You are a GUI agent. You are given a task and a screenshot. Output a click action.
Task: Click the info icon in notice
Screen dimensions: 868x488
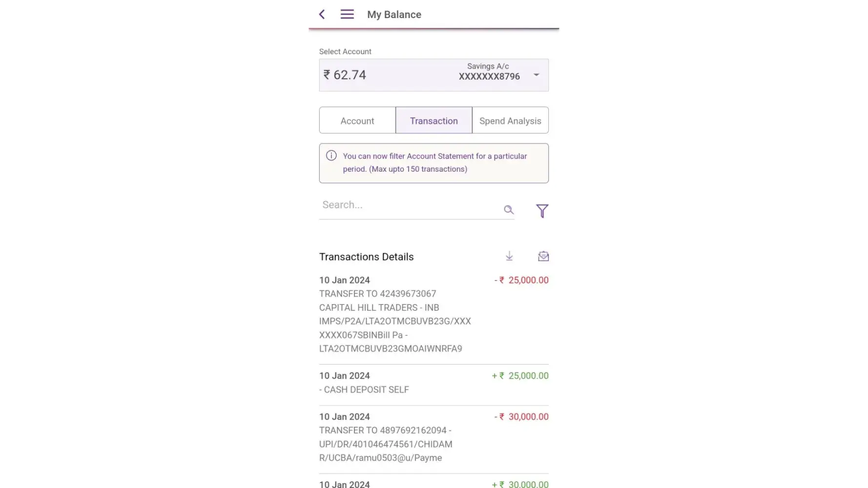(331, 156)
